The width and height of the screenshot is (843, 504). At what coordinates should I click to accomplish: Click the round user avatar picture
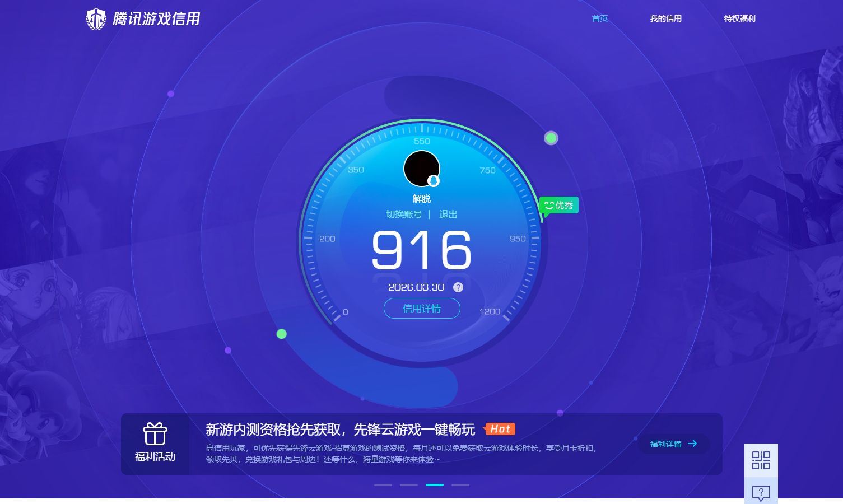click(x=421, y=168)
